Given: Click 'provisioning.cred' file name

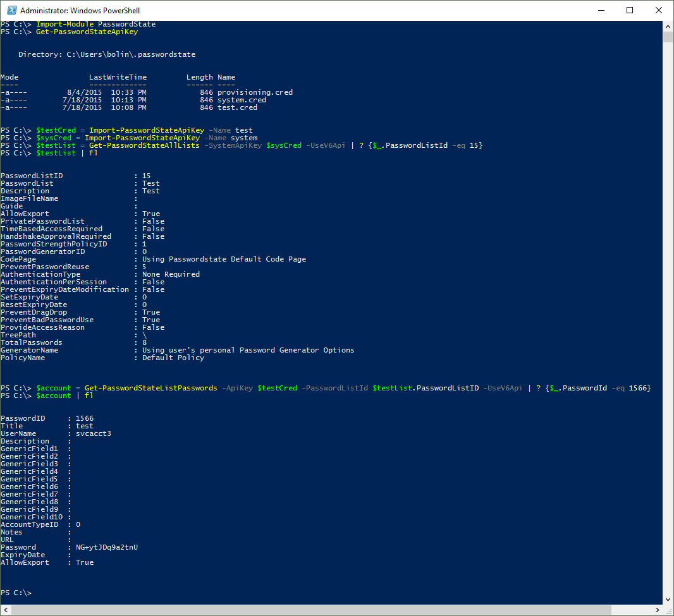Looking at the screenshot, I should click(x=255, y=92).
